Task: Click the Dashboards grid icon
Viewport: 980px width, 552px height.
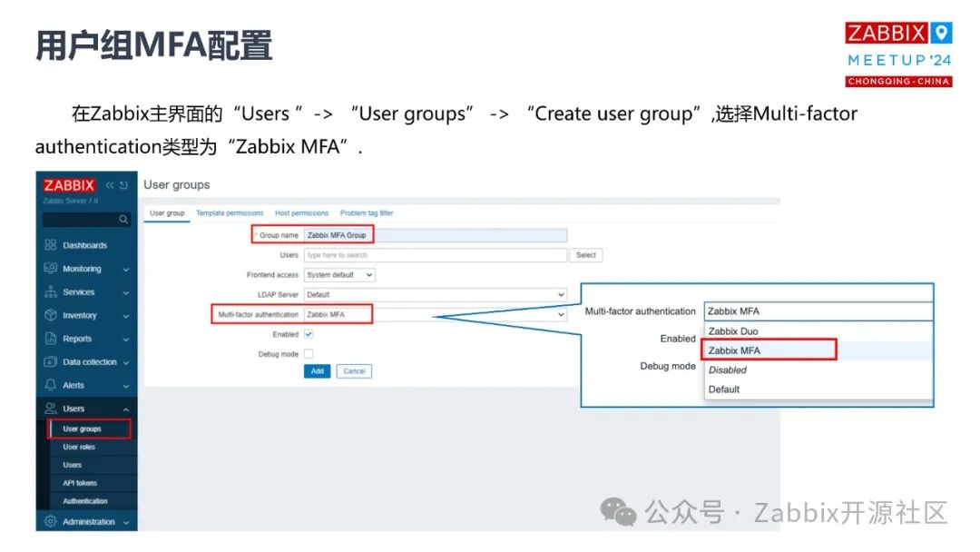Action: pyautogui.click(x=51, y=245)
